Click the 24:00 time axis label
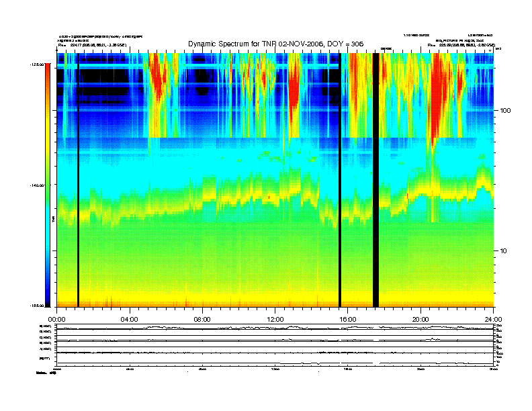 [x=493, y=320]
